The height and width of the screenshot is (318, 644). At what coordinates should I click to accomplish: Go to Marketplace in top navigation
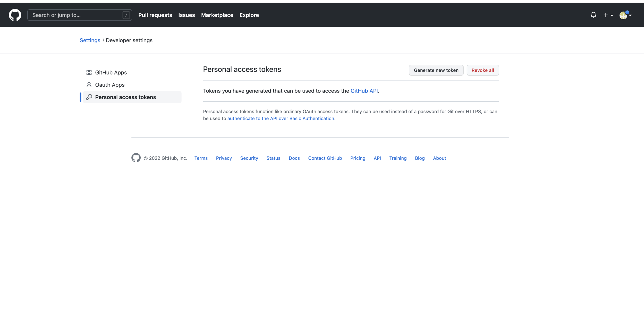(217, 15)
